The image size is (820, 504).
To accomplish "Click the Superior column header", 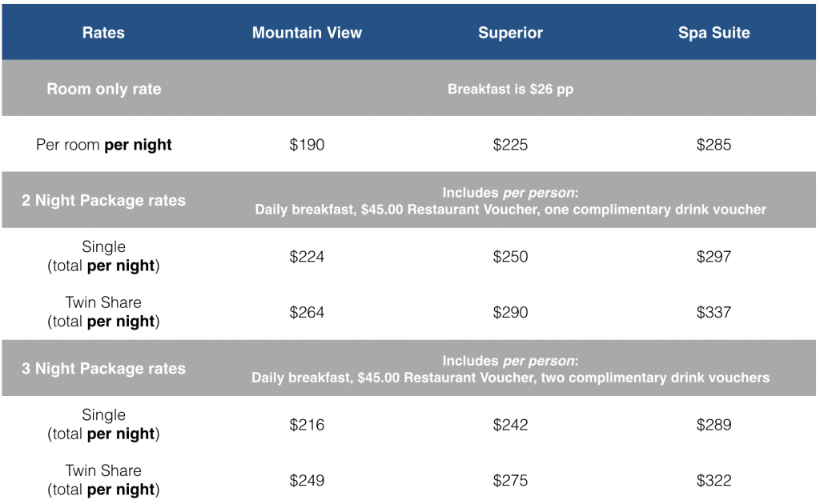I will click(510, 33).
